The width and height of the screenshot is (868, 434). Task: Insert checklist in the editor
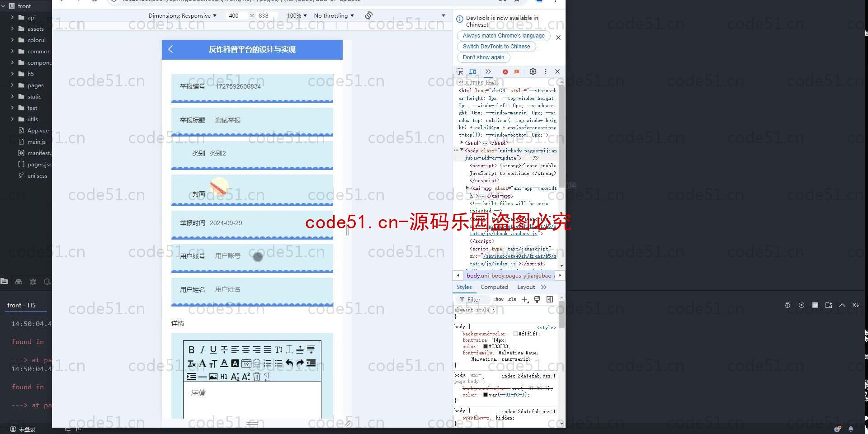[257, 363]
